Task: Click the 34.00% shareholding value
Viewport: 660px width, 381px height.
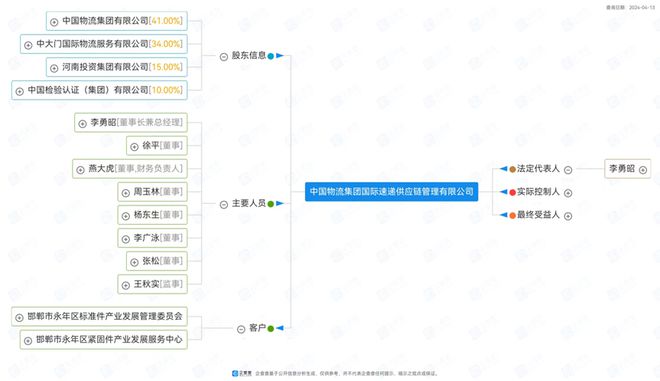Action: [x=166, y=44]
